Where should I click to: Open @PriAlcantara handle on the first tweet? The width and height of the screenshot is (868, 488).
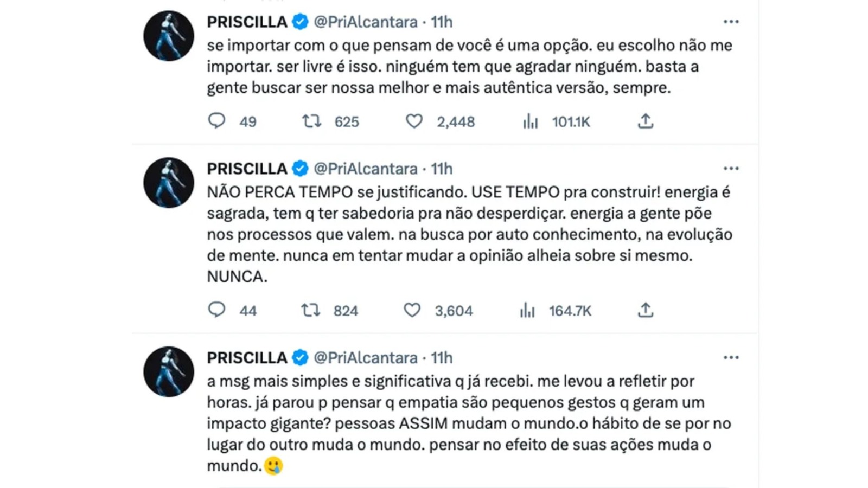(x=366, y=22)
